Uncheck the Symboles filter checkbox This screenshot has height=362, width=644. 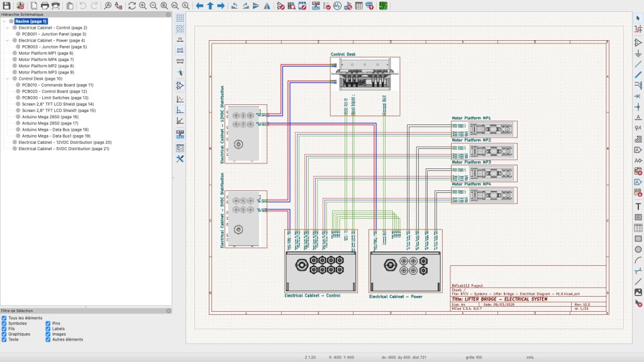tap(5, 324)
